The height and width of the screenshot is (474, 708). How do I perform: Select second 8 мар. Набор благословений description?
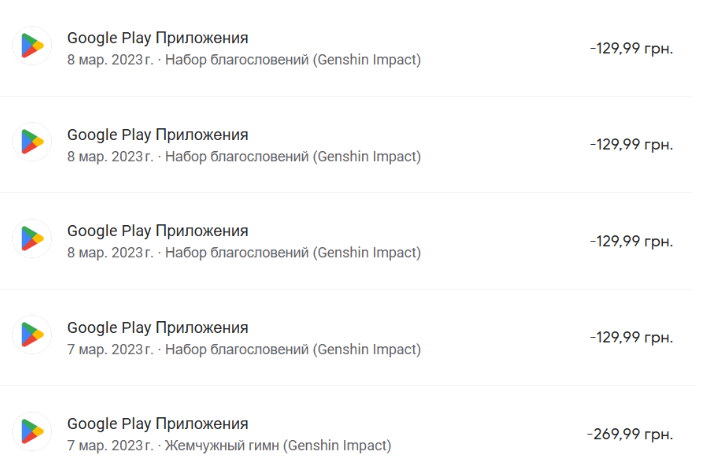[x=244, y=157]
